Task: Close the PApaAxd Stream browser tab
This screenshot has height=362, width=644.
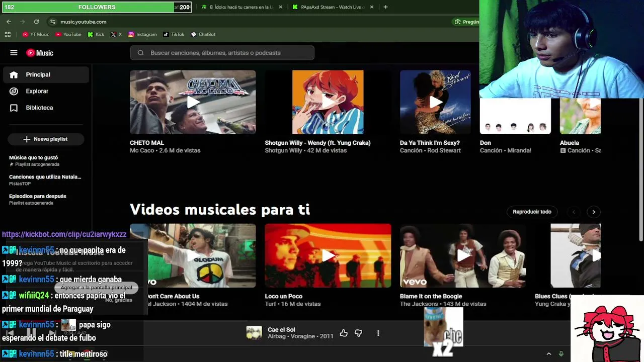Action: [372, 7]
